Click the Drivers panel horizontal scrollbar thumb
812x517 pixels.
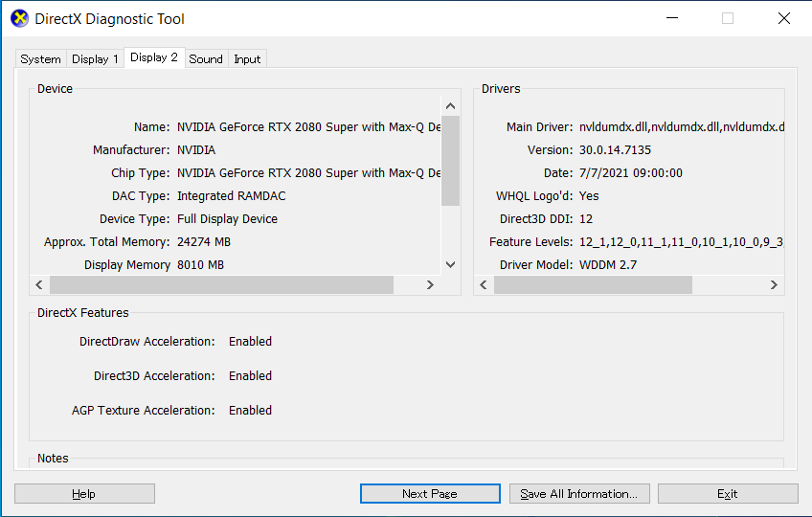(x=593, y=285)
